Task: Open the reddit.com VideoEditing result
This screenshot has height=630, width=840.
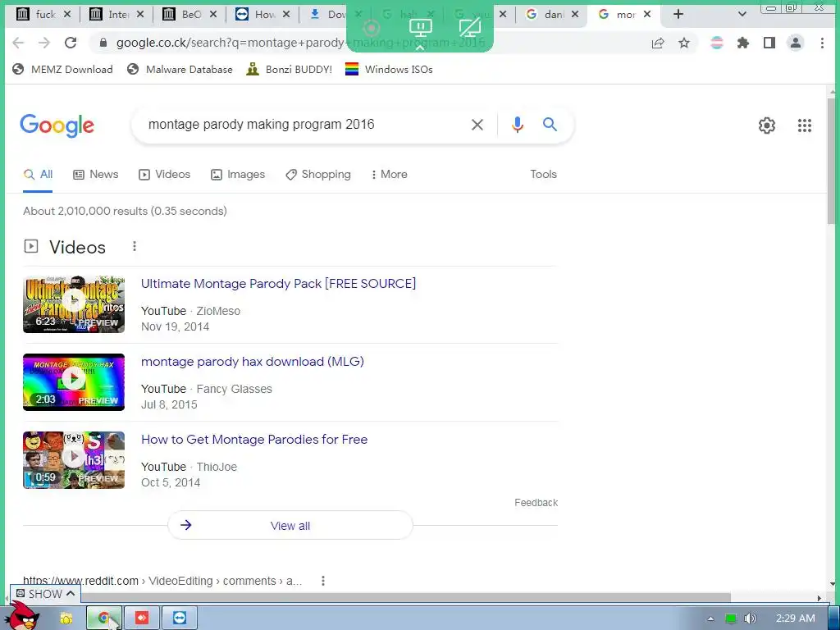Action: 162,581
